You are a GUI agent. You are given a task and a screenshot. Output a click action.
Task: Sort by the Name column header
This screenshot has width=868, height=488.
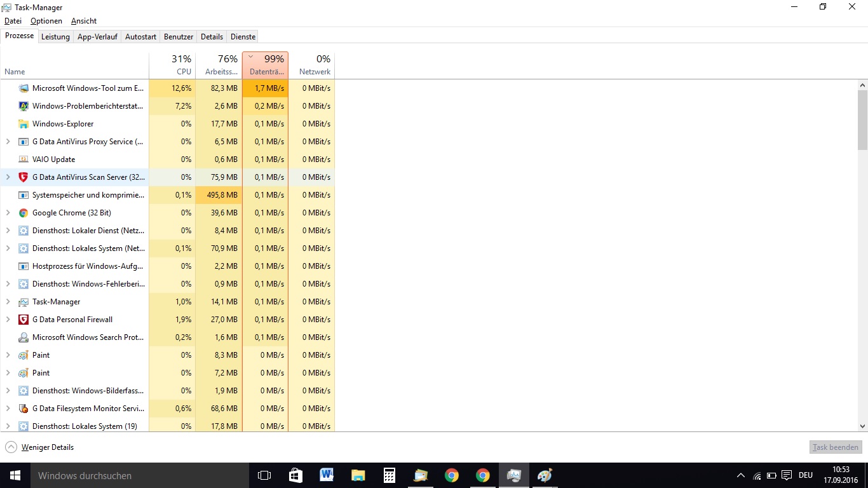tap(74, 65)
